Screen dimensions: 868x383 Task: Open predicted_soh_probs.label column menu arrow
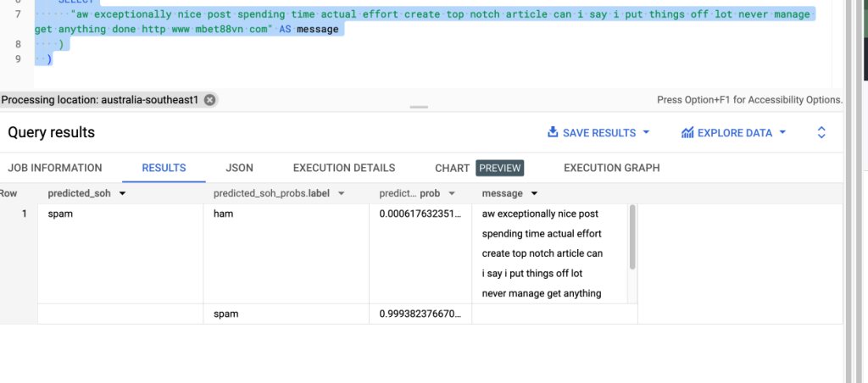tap(342, 194)
